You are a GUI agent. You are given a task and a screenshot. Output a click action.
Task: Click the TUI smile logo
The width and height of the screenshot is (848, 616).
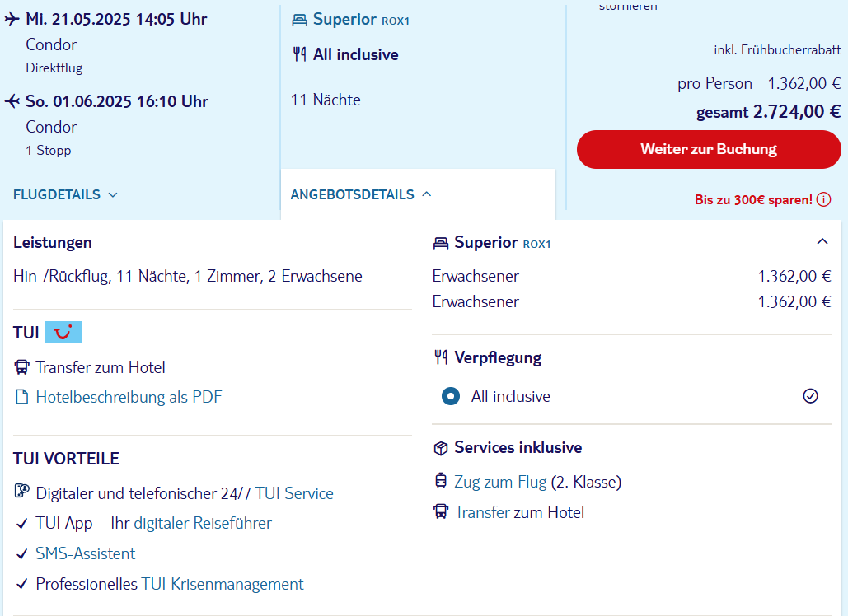[63, 333]
